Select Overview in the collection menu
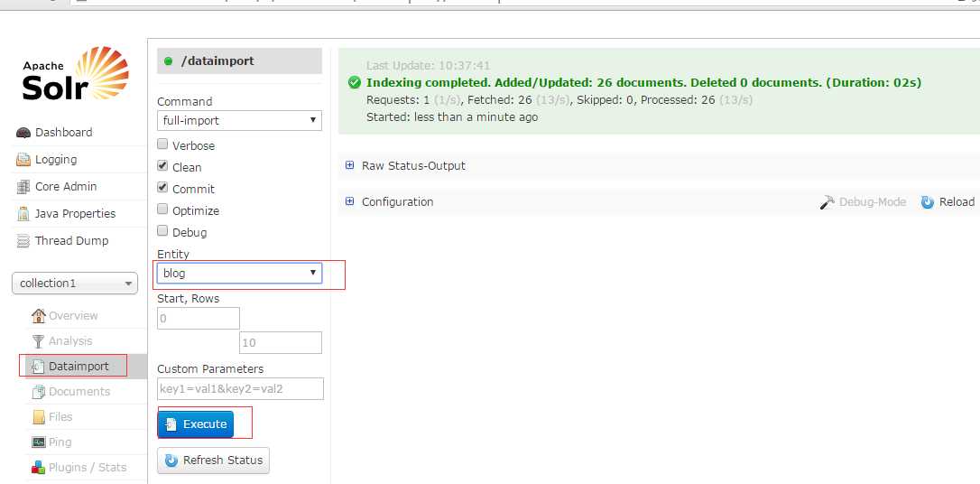 pyautogui.click(x=73, y=316)
